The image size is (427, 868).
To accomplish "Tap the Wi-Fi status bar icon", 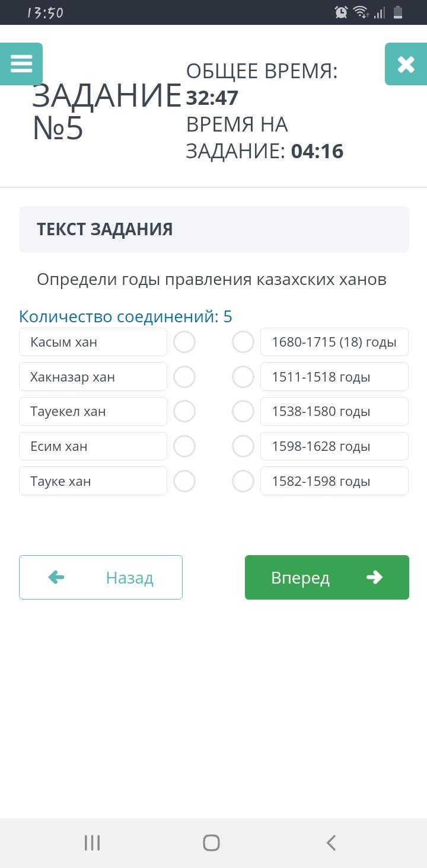I will pyautogui.click(x=360, y=12).
